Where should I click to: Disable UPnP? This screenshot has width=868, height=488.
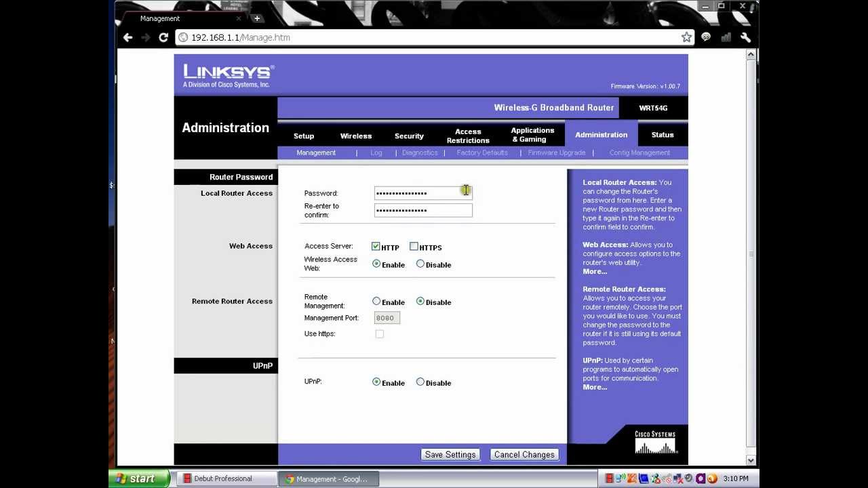(420, 382)
